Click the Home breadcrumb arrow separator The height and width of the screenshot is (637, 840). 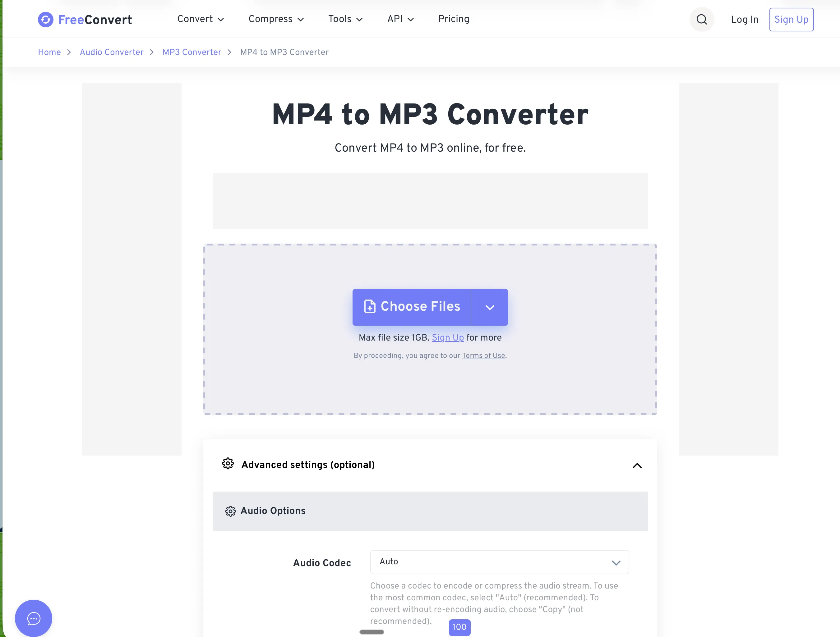coord(69,53)
